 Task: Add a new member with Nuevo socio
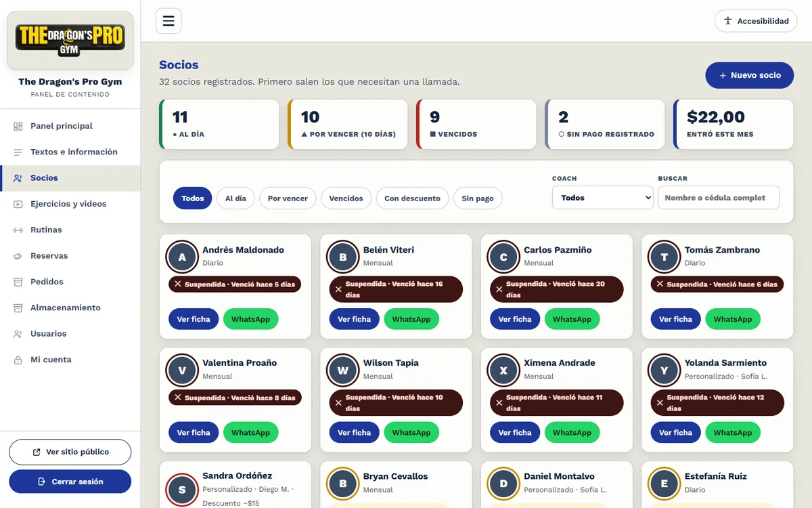click(750, 75)
